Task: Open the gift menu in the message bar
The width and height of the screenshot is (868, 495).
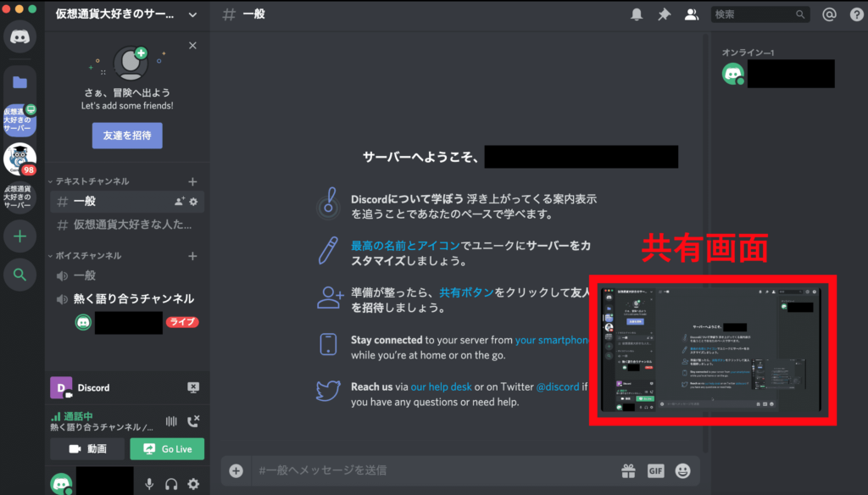Action: [628, 470]
